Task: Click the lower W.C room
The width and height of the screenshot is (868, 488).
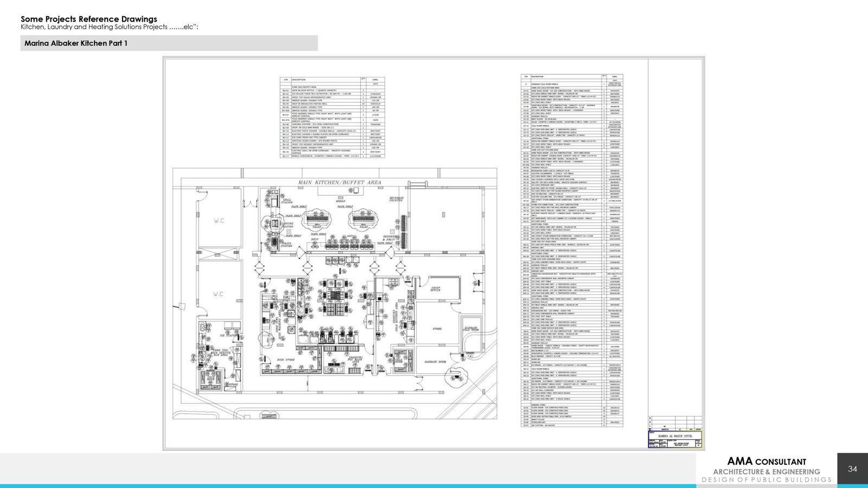Action: (x=218, y=294)
